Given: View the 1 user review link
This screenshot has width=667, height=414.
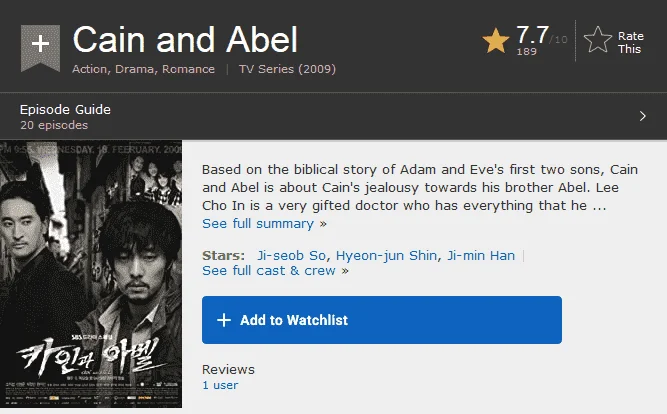Looking at the screenshot, I should coord(220,385).
